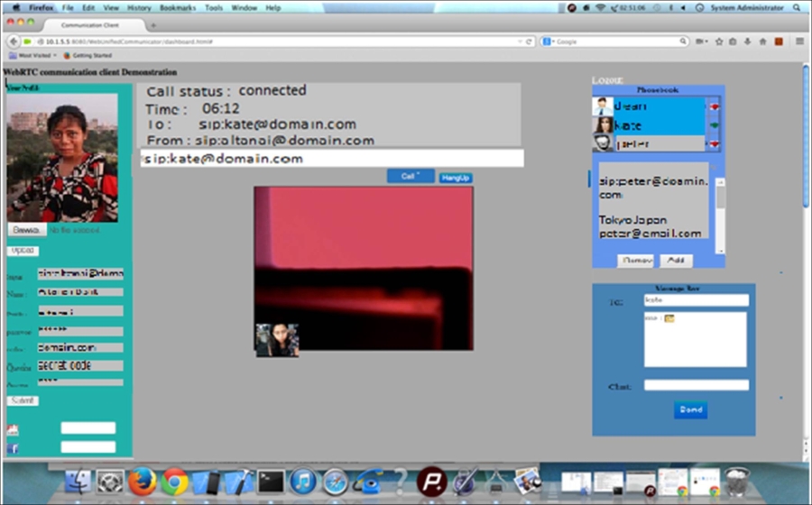Click the small self-view video thumbnail
Screen dimensions: 812x505
tap(277, 340)
